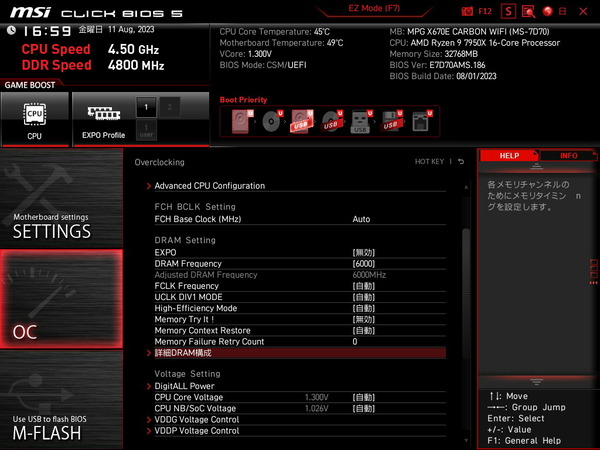The height and width of the screenshot is (450, 600).
Task: Toggle the CPU Game Boost button
Action: pyautogui.click(x=34, y=119)
